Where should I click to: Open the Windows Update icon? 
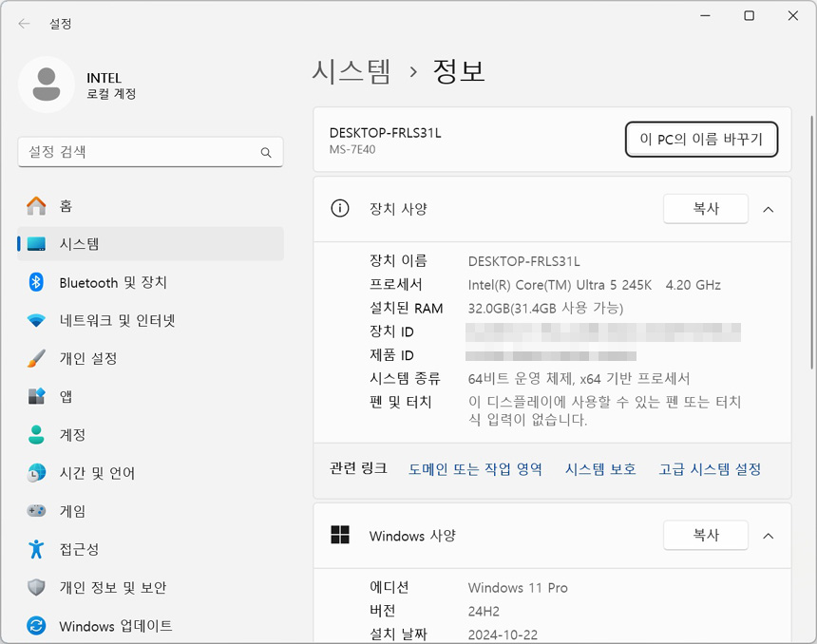[x=36, y=626]
